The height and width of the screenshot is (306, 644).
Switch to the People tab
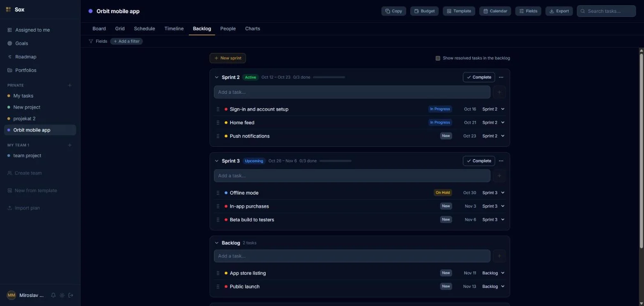[x=228, y=29]
